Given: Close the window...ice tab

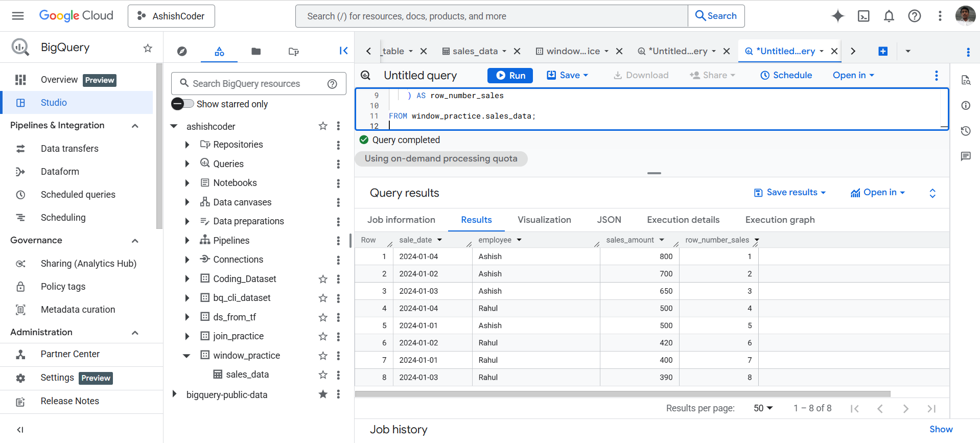Looking at the screenshot, I should (x=619, y=51).
